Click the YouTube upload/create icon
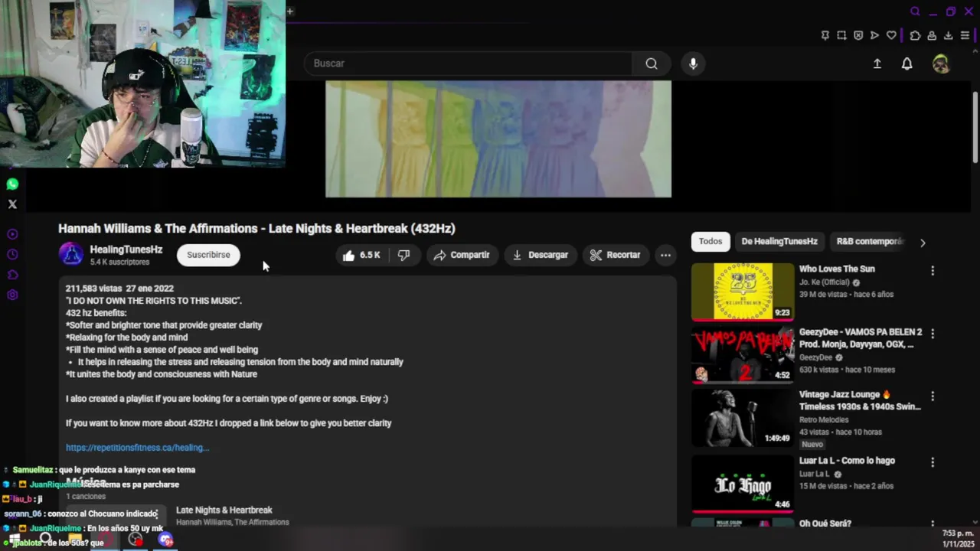 (x=877, y=64)
